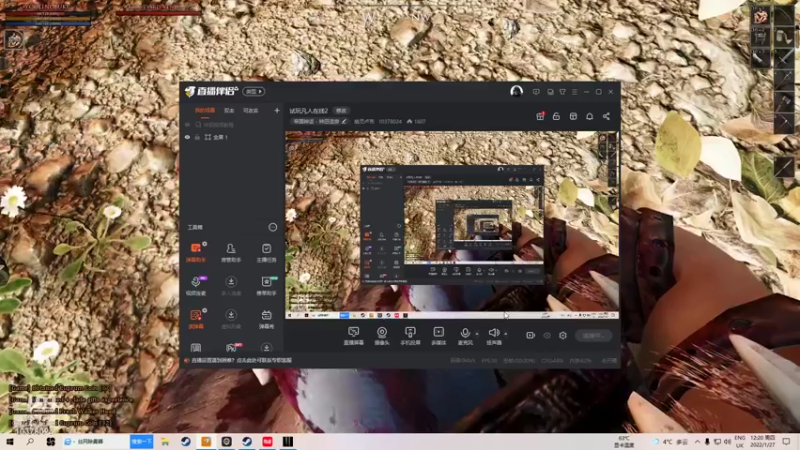
Task: Open the streamer tasks checklist tool
Action: (x=266, y=253)
